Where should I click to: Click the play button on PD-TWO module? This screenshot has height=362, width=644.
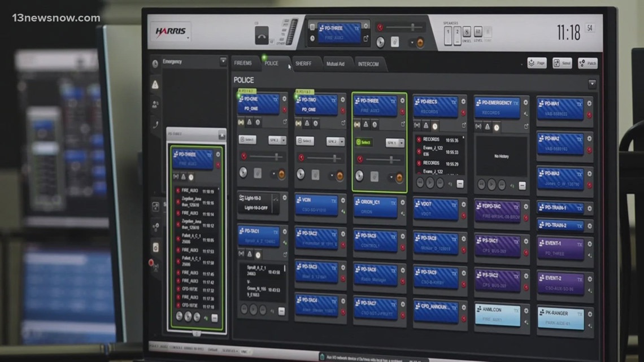coord(301,175)
